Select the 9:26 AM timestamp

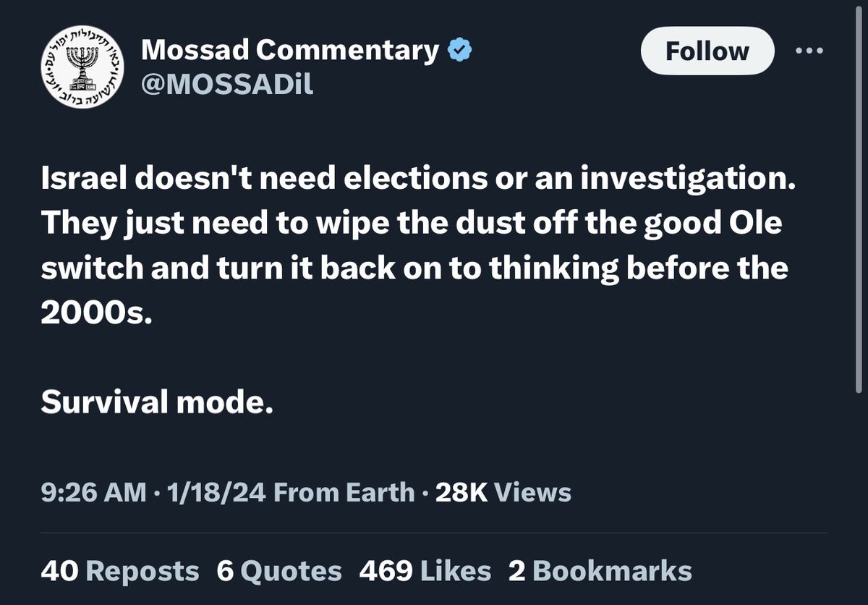coord(93,493)
